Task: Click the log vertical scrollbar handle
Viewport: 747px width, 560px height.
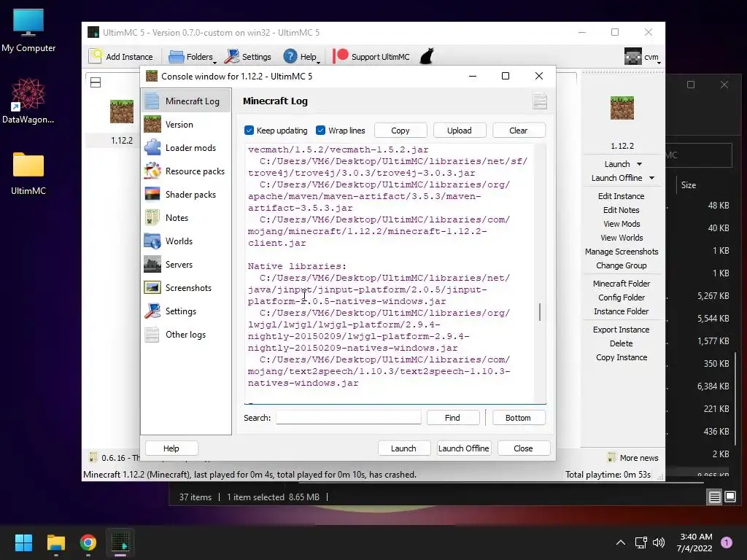Action: pos(539,312)
